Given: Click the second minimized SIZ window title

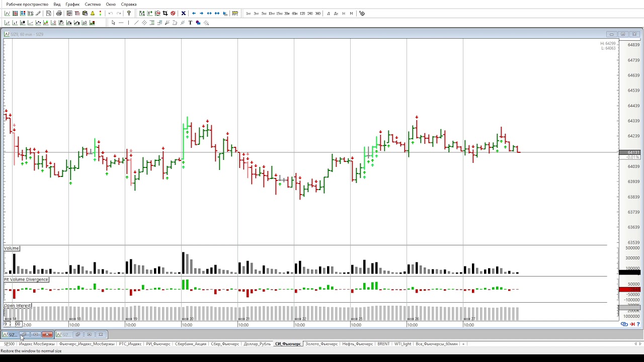Looking at the screenshot, I should [66, 335].
